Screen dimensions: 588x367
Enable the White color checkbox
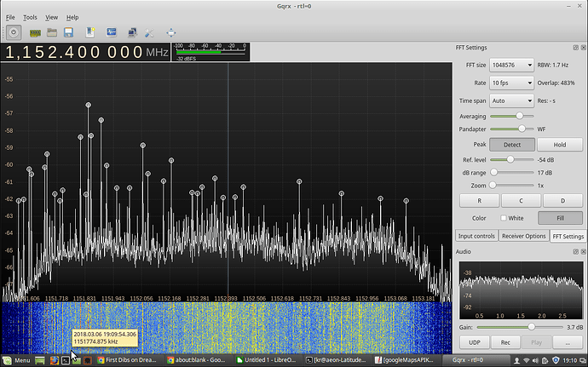[x=504, y=218]
